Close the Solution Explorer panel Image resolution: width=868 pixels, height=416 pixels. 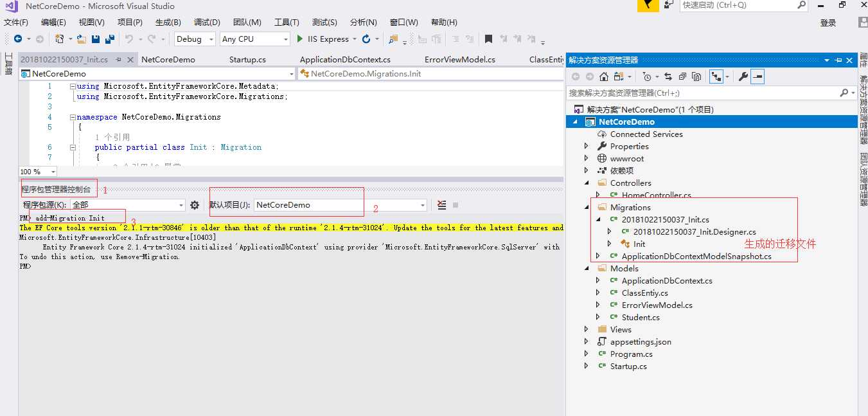850,60
